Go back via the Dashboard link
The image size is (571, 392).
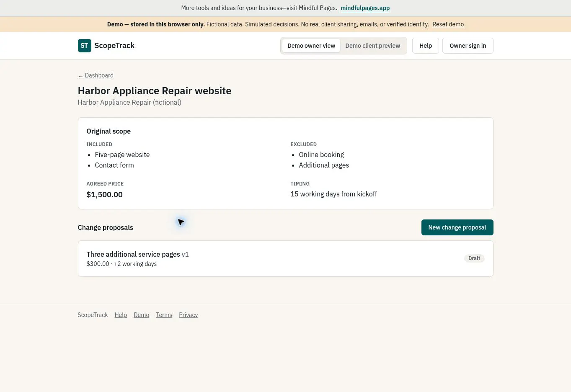[x=96, y=75]
